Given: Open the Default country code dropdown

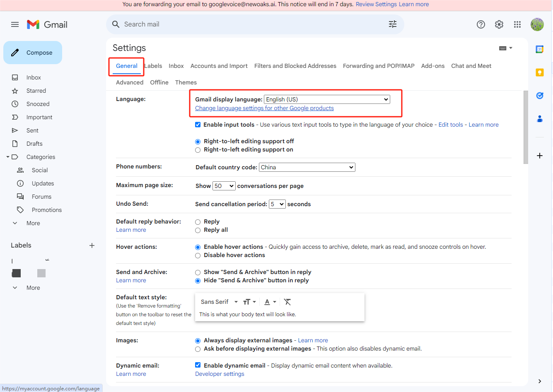Looking at the screenshot, I should coord(307,167).
